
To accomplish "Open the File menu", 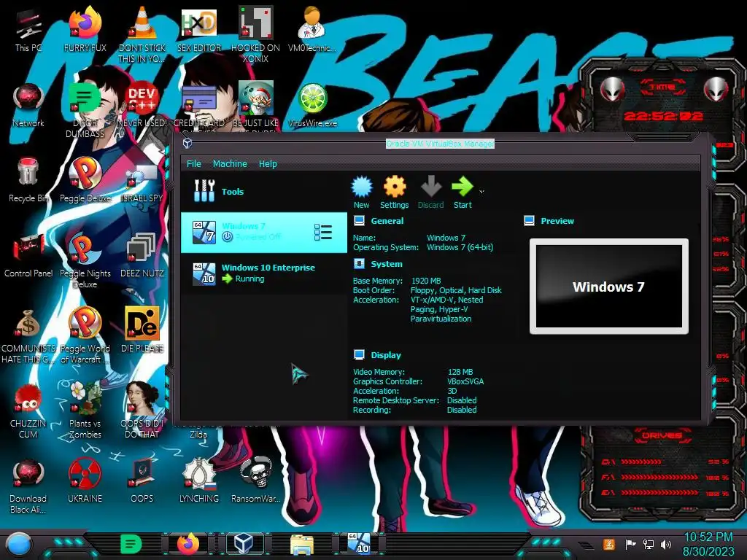I will 194,164.
